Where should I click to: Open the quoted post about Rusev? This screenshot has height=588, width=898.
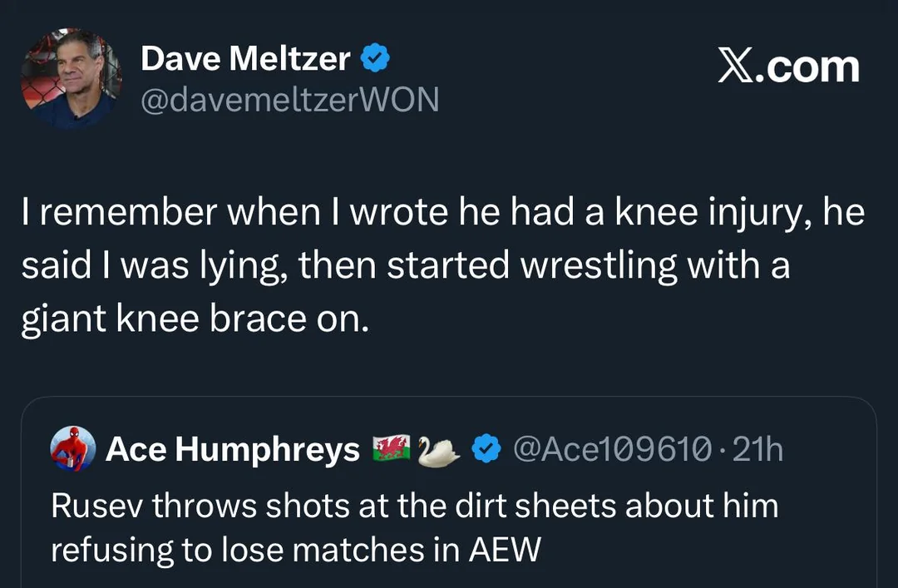(x=449, y=527)
